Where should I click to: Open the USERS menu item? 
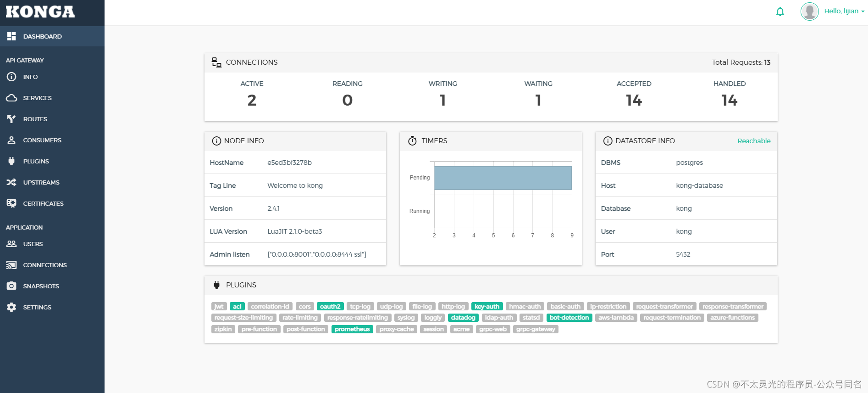[52, 244]
